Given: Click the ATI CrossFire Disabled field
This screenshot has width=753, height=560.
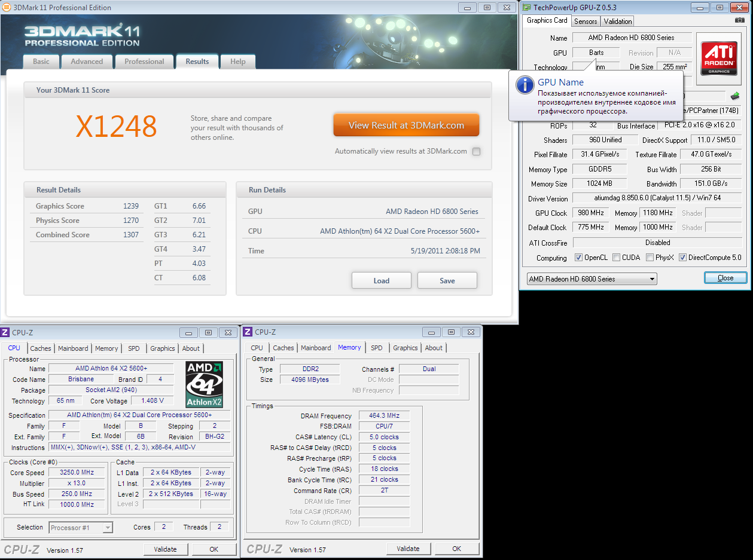Looking at the screenshot, I should (x=657, y=243).
